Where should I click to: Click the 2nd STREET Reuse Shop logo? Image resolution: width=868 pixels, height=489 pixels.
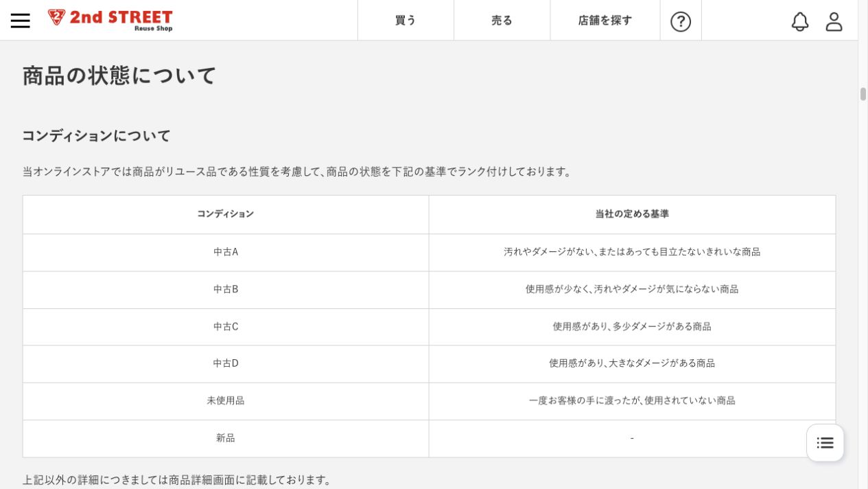[x=110, y=20]
